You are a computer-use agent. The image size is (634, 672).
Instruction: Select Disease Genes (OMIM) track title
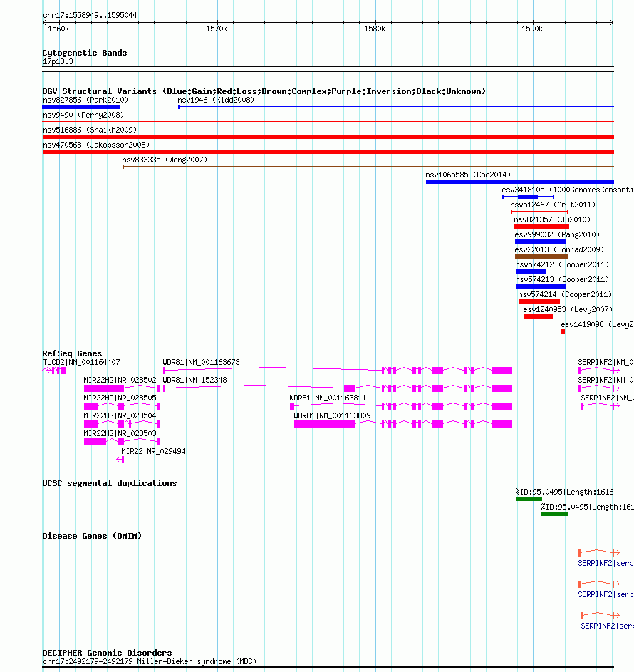pos(92,536)
